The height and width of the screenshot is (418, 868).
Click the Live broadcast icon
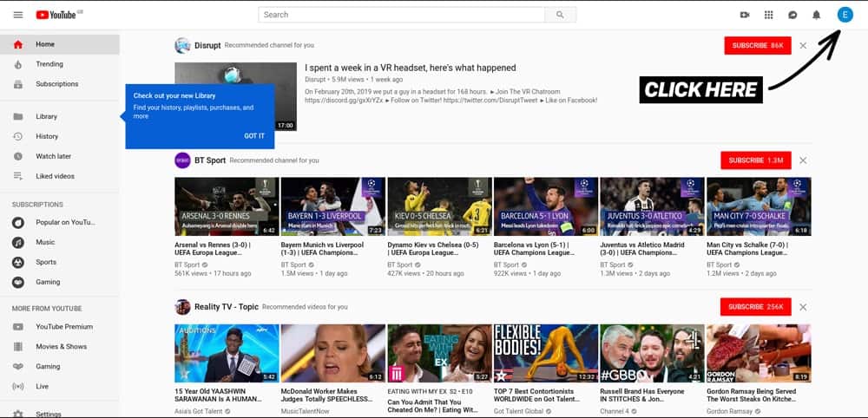tap(18, 387)
